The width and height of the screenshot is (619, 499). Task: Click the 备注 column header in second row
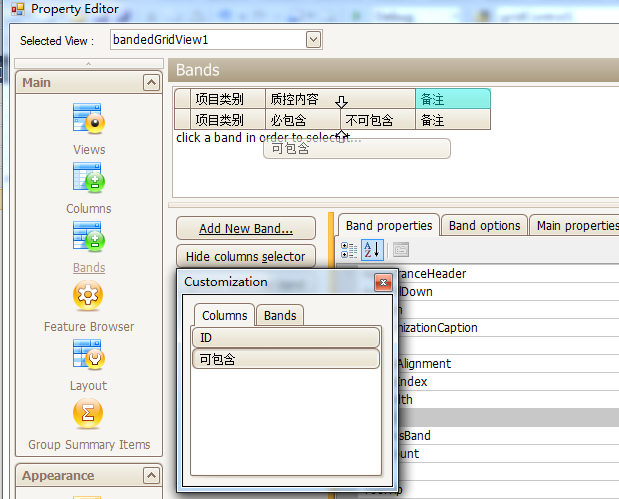point(453,120)
